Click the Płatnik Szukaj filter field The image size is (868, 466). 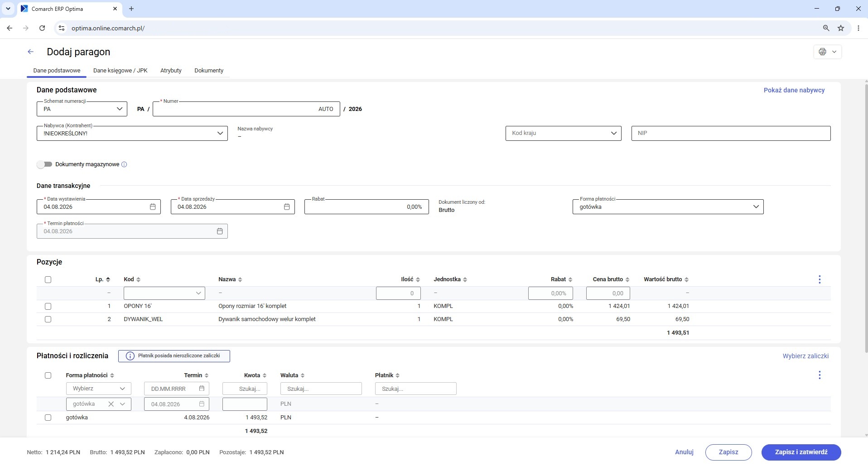[415, 389]
